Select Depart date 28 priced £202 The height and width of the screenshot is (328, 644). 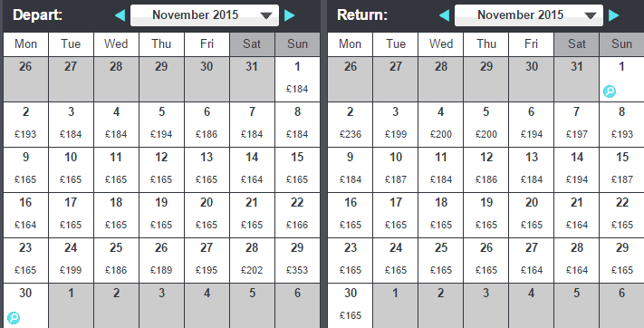tap(252, 260)
